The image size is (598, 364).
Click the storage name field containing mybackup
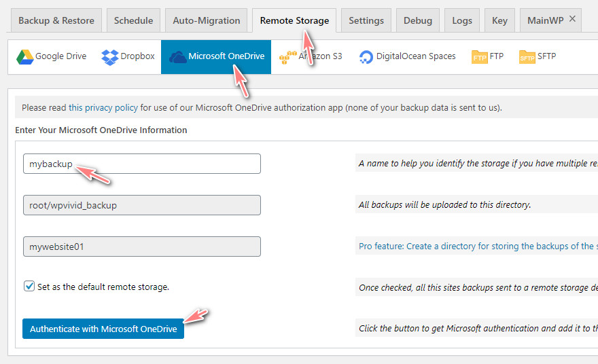(x=142, y=164)
